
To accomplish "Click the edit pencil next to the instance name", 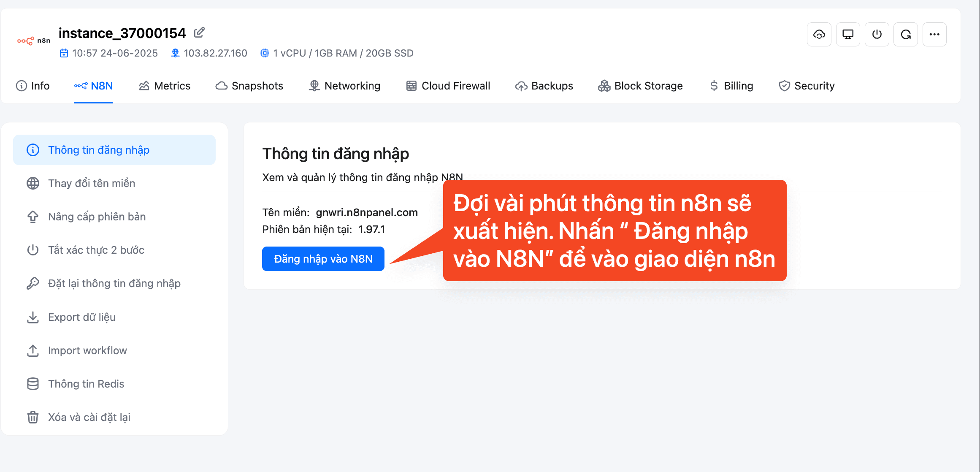I will (x=199, y=33).
